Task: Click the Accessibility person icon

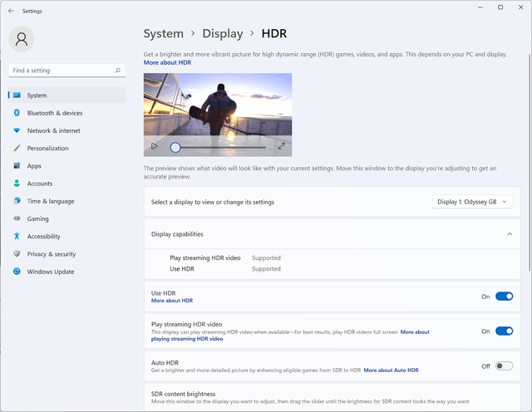Action: 17,237
